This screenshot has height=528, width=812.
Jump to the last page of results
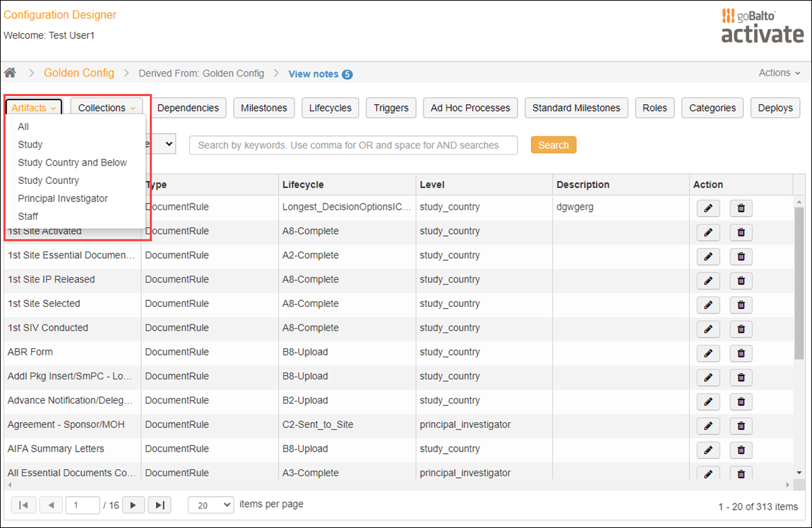coord(159,504)
